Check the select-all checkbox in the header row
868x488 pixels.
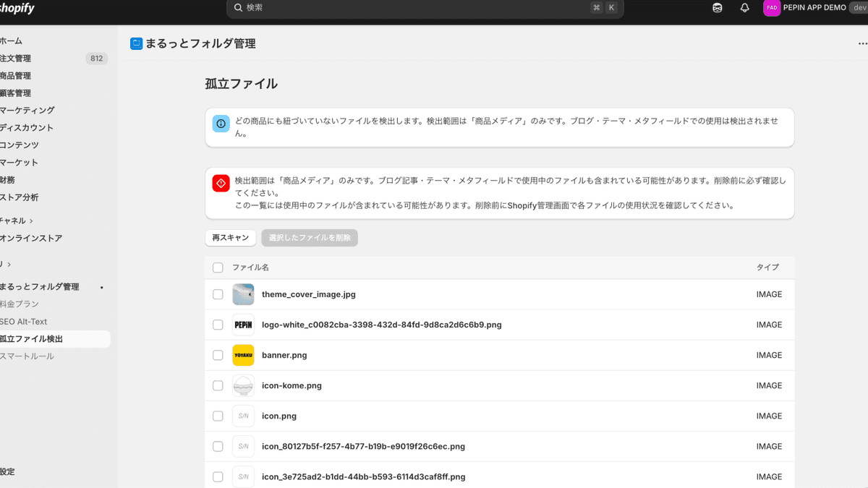point(217,267)
